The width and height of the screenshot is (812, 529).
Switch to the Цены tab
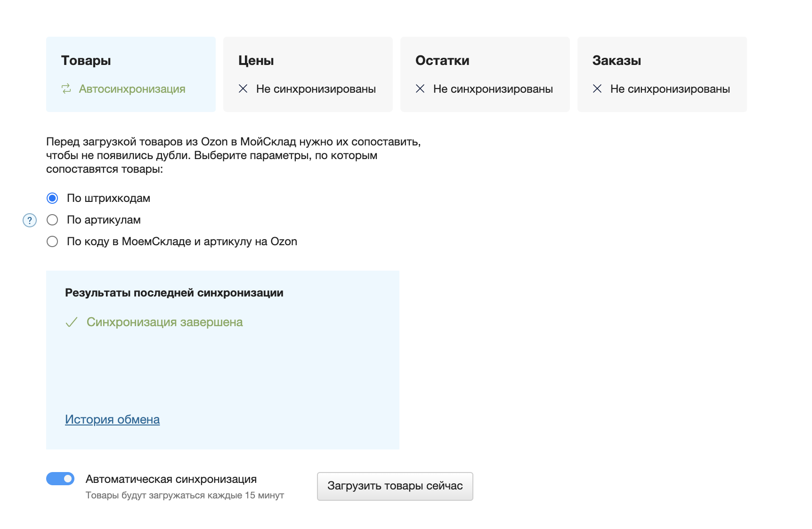[x=308, y=74]
